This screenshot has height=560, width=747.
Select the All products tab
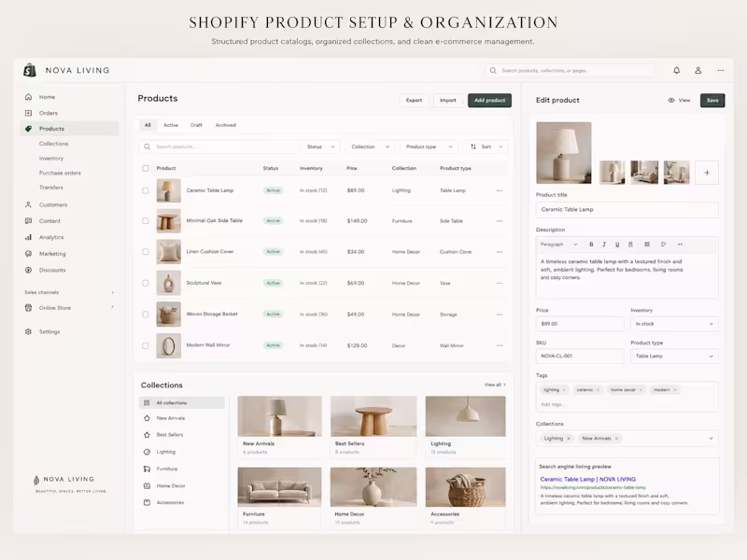148,125
